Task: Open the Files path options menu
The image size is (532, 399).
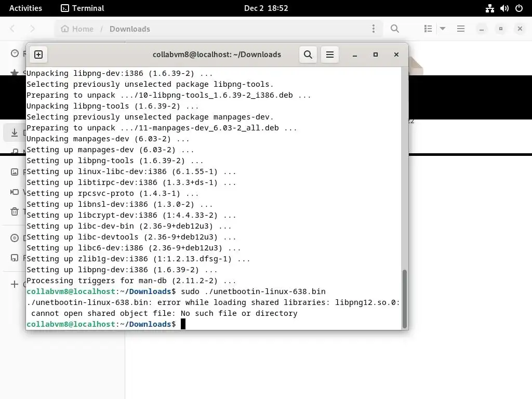Action: click(373, 29)
